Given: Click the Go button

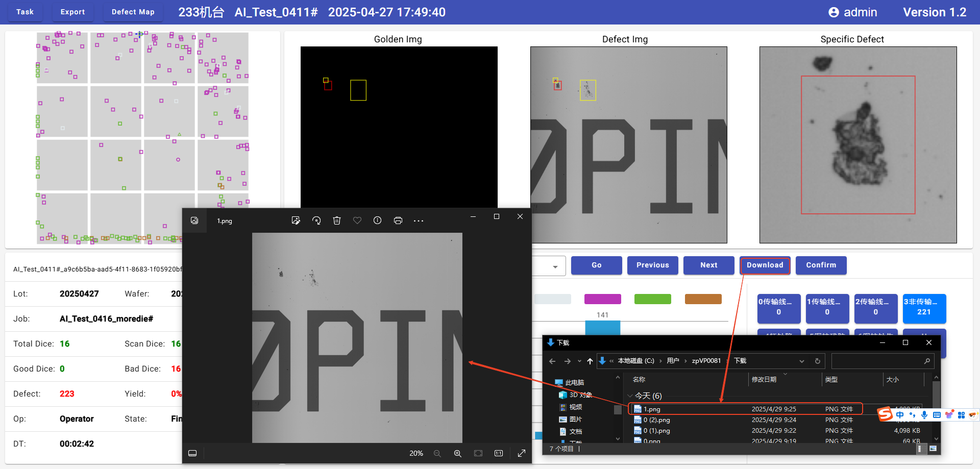Looking at the screenshot, I should pos(597,265).
